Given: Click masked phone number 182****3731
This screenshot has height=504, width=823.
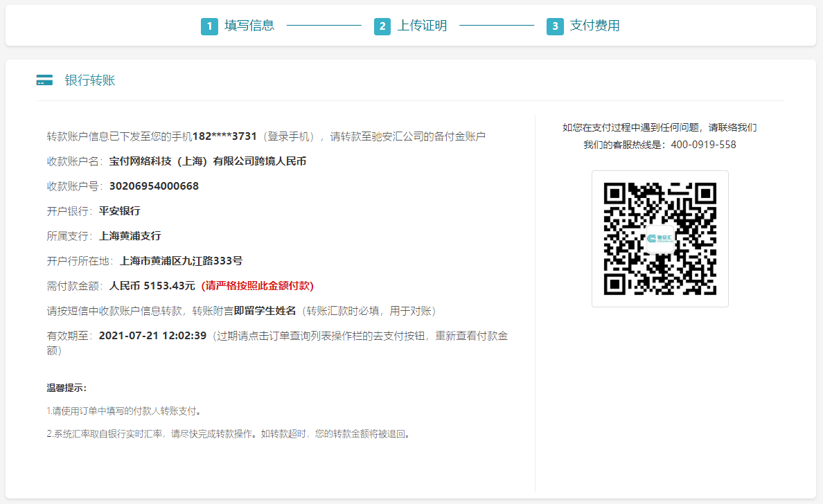Looking at the screenshot, I should point(224,136).
